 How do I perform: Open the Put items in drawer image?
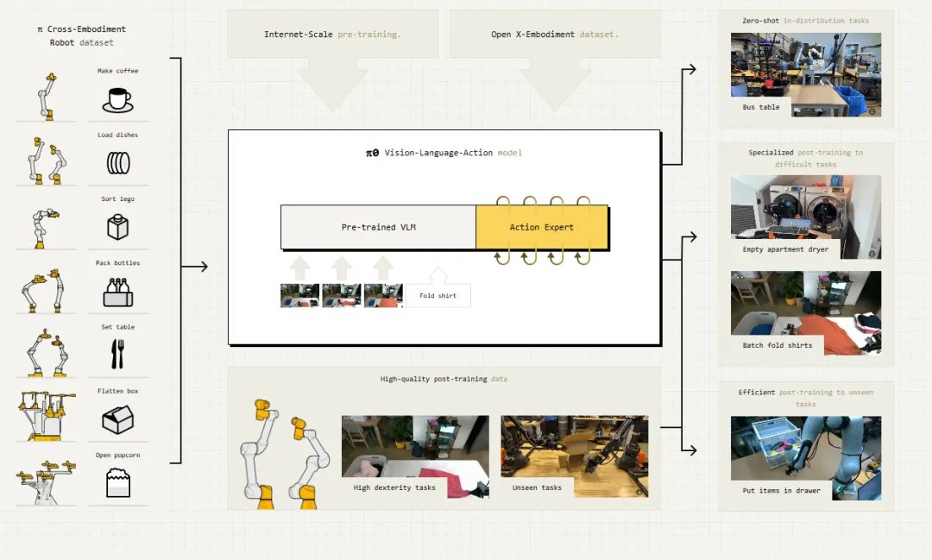click(806, 458)
